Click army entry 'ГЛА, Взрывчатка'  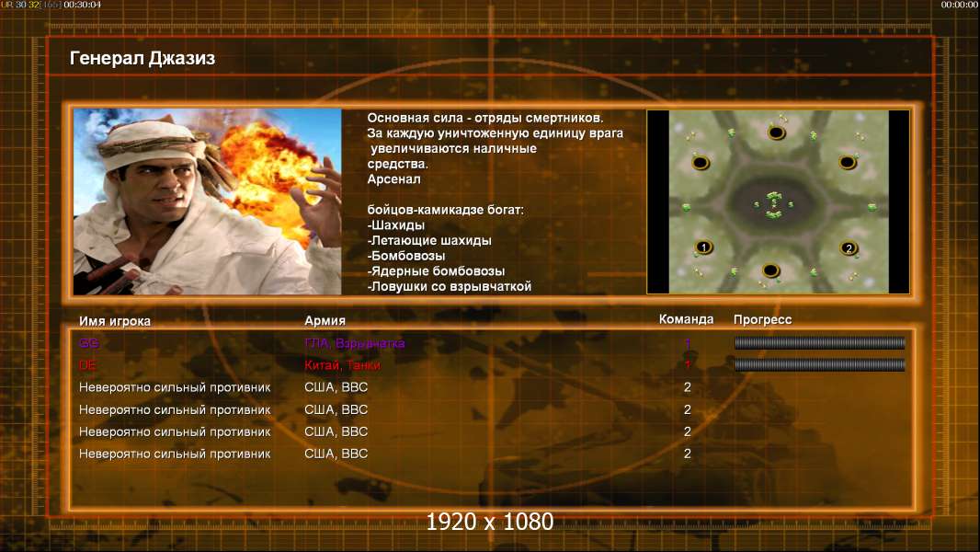[354, 343]
